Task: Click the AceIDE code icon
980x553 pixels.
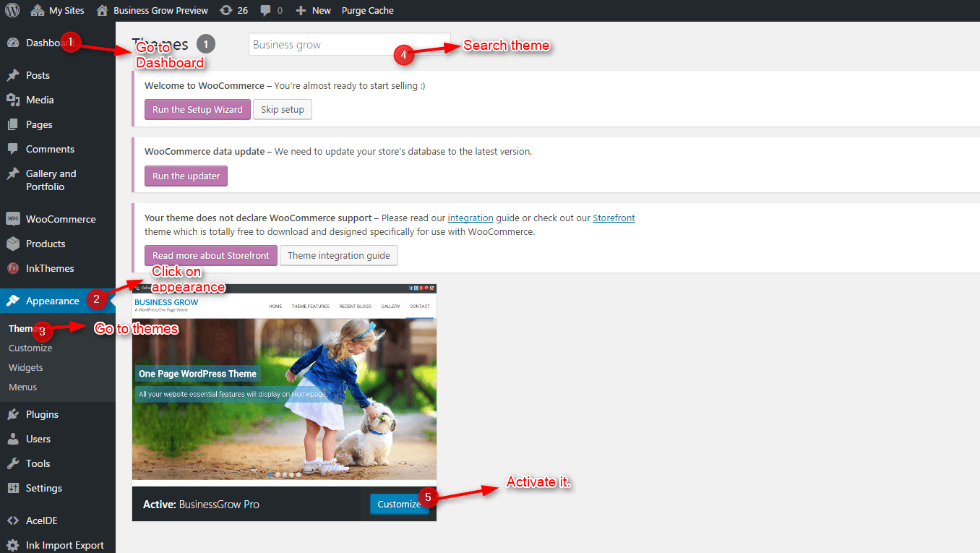Action: (x=13, y=520)
